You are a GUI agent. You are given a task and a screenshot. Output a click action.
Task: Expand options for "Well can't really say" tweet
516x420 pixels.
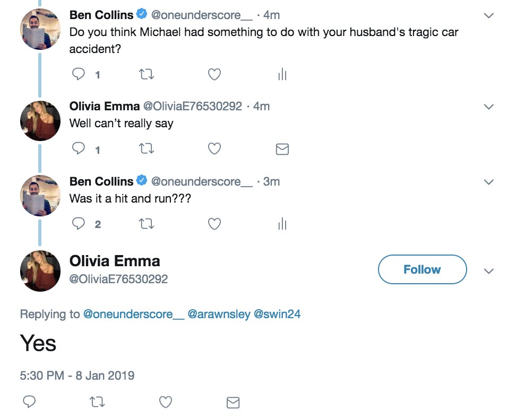tap(489, 107)
